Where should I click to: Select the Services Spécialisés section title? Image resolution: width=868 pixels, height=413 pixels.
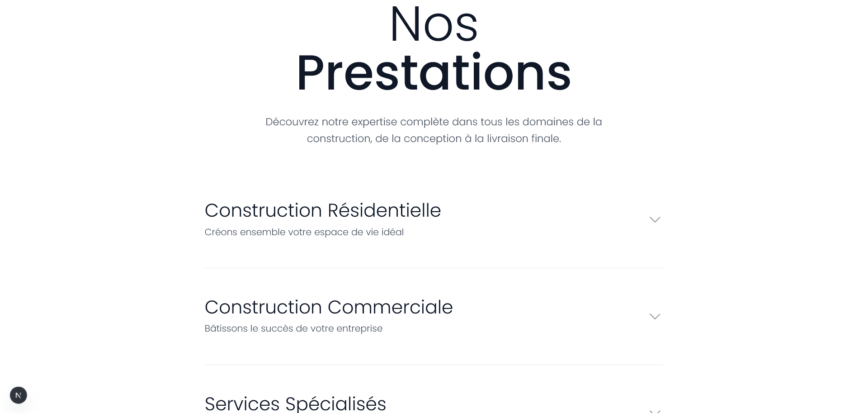click(x=296, y=404)
